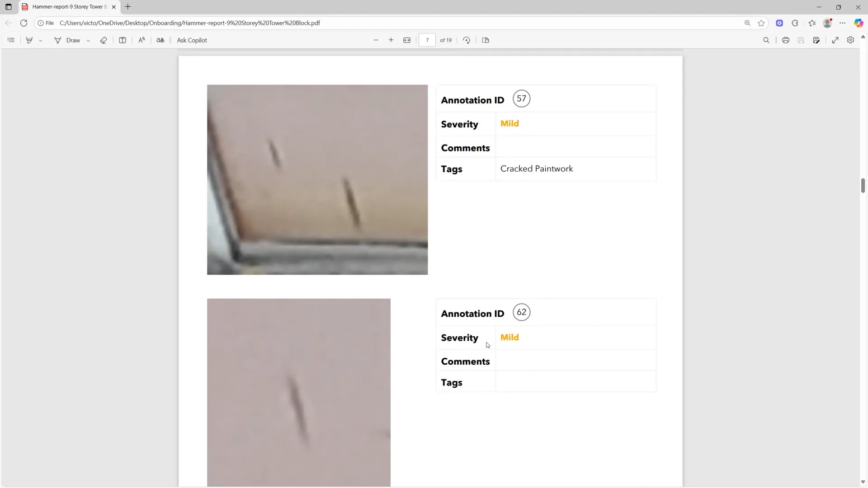
Task: Toggle fit to width view
Action: click(407, 40)
